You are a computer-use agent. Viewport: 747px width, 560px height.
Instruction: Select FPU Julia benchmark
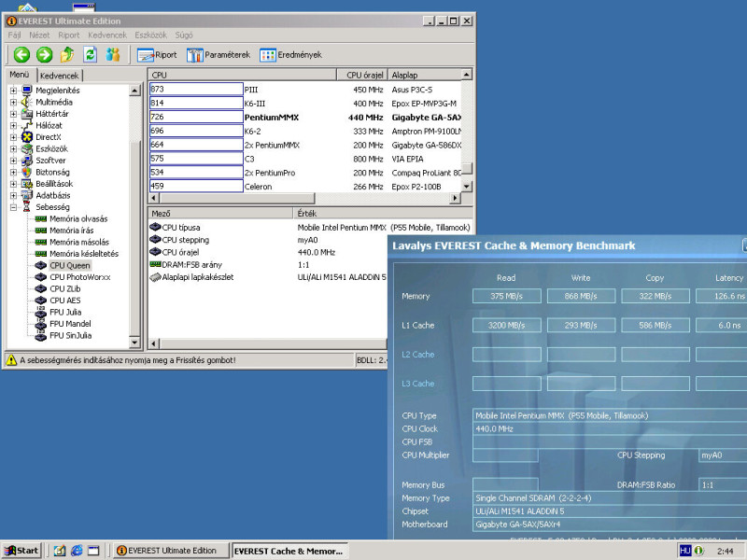(65, 313)
